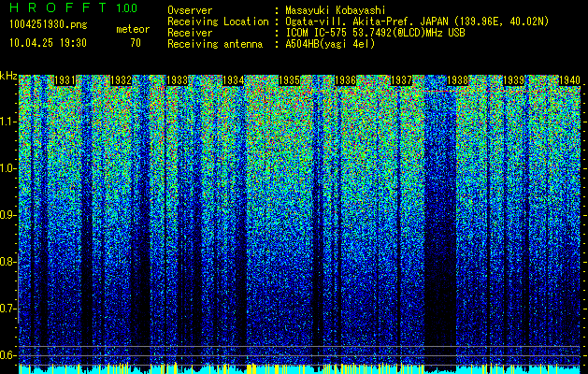Click the Receiving antenna label
This screenshot has width=588, height=374.
(215, 44)
